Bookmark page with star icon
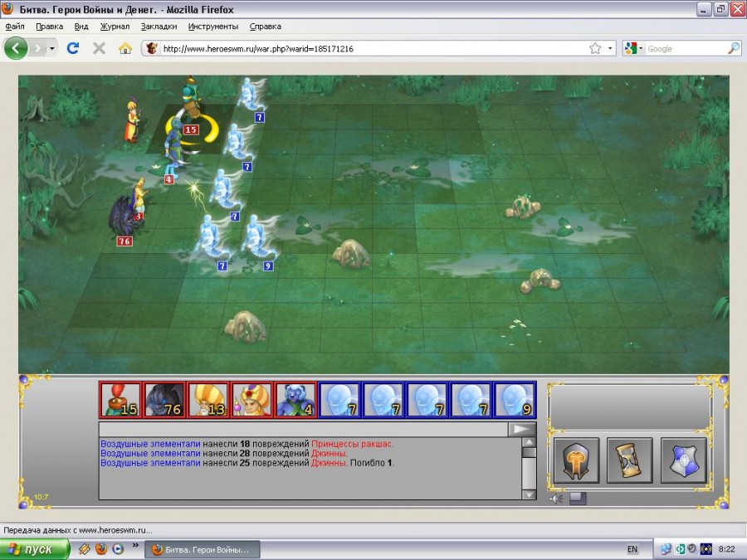747x560 pixels. pos(595,48)
